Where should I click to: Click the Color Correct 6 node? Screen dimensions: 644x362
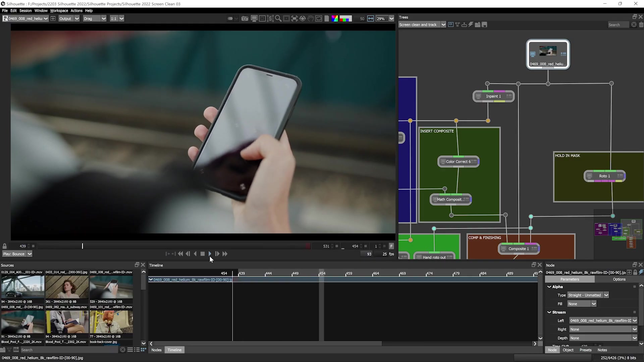tap(458, 161)
